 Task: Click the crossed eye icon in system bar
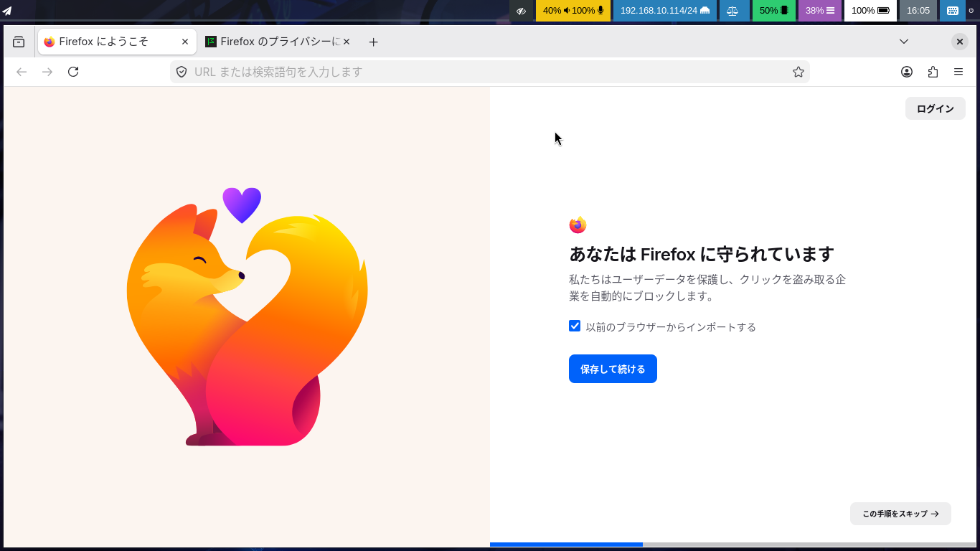click(522, 11)
